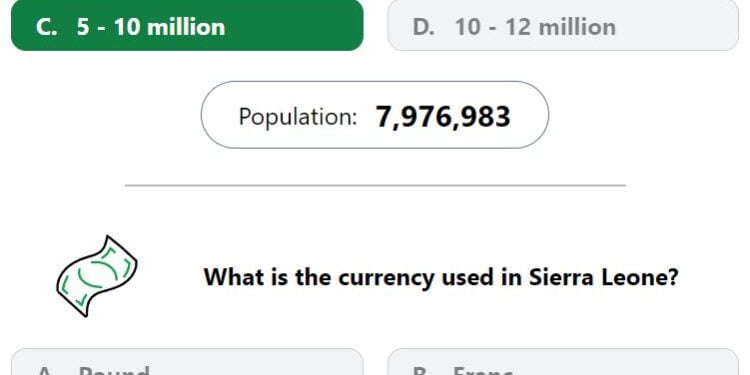Pick answer A. Pound for currency
This screenshot has width=750, height=375.
[187, 362]
